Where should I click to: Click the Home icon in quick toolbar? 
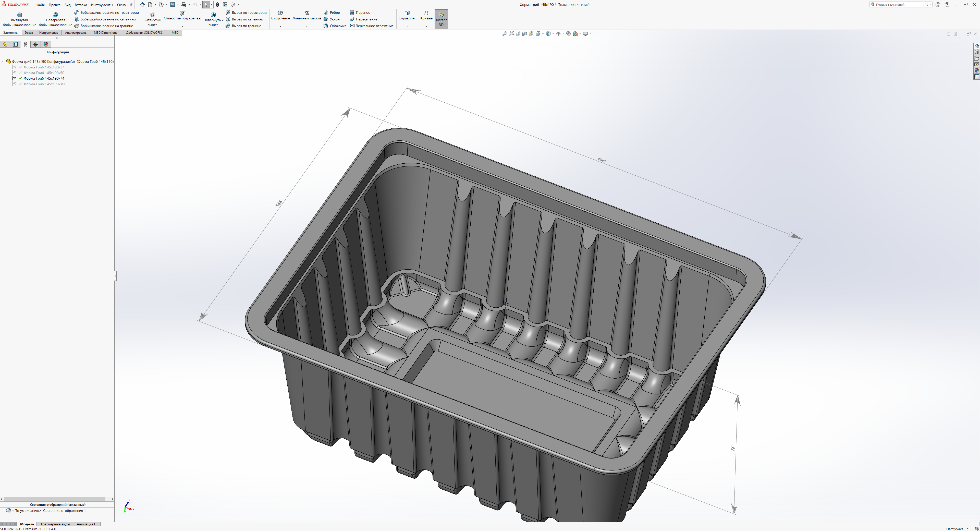click(142, 5)
